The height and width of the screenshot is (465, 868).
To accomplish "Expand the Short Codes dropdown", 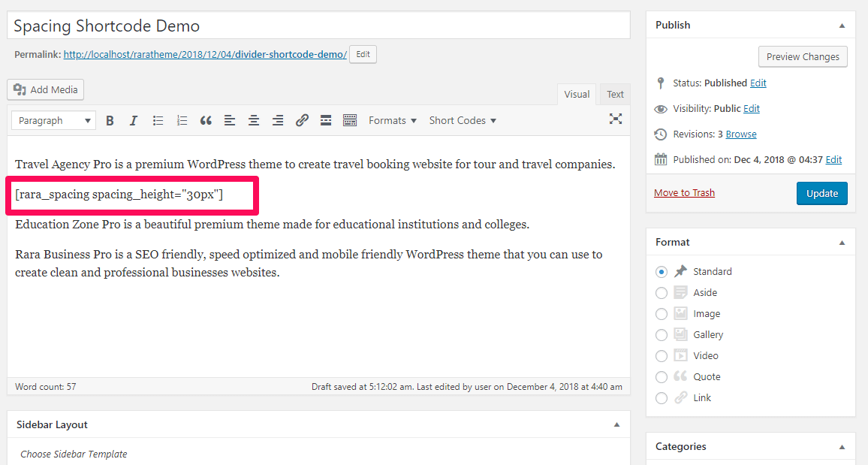I will pos(463,120).
